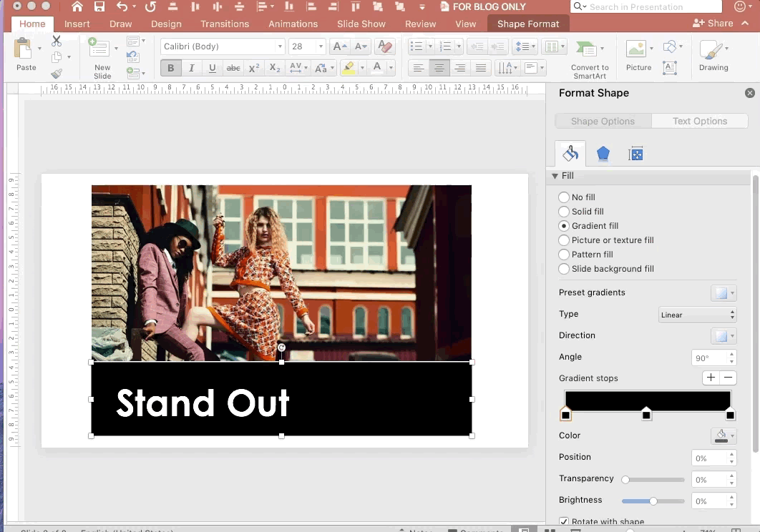Select the Shape Options tab button
Viewport: 760px width, 532px height.
[603, 121]
